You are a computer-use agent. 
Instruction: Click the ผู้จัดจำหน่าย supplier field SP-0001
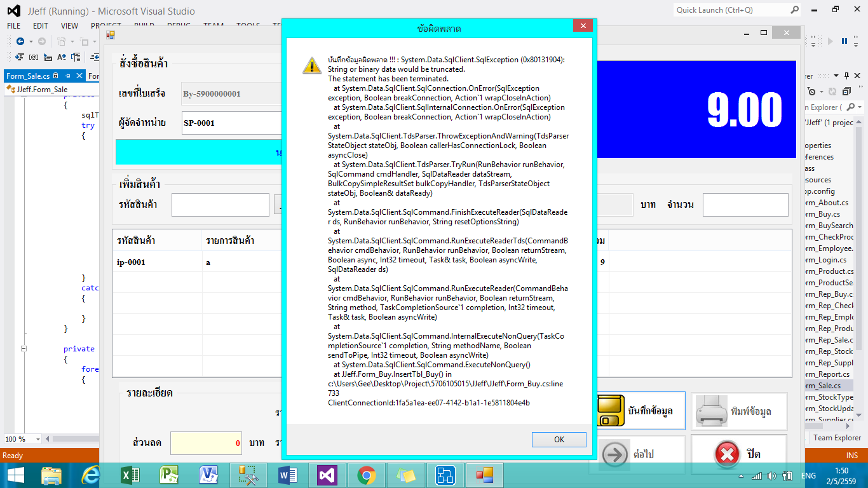(x=231, y=123)
